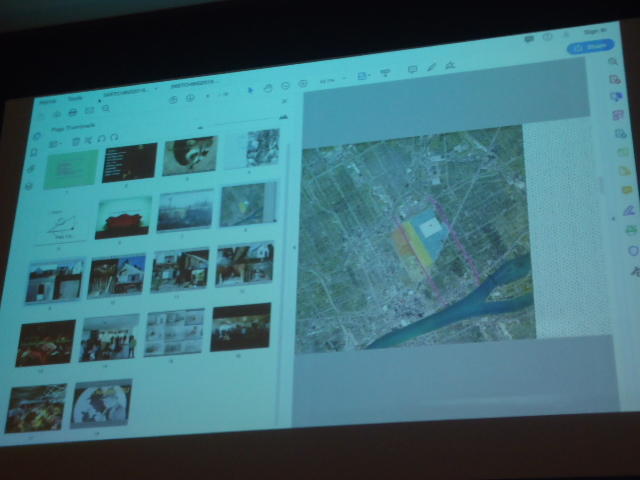Click the blue Share button

point(590,47)
